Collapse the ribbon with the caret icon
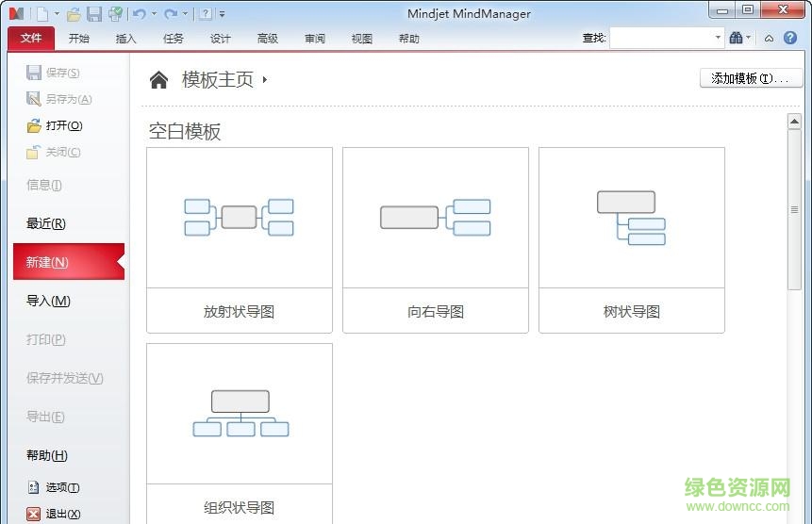This screenshot has height=524, width=812. [x=769, y=39]
